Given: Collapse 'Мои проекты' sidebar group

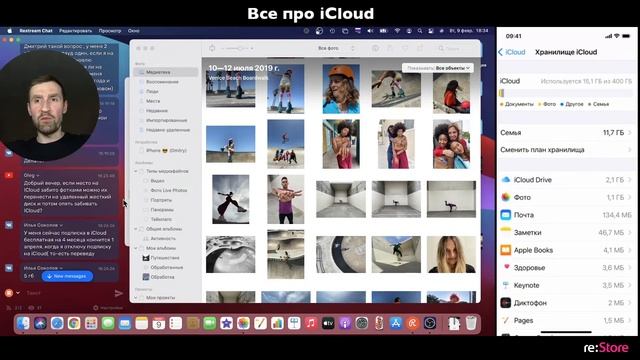Looking at the screenshot, I should click(x=136, y=298).
